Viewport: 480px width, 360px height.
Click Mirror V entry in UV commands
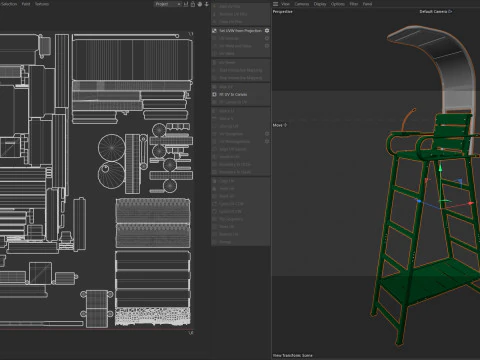coord(227,118)
